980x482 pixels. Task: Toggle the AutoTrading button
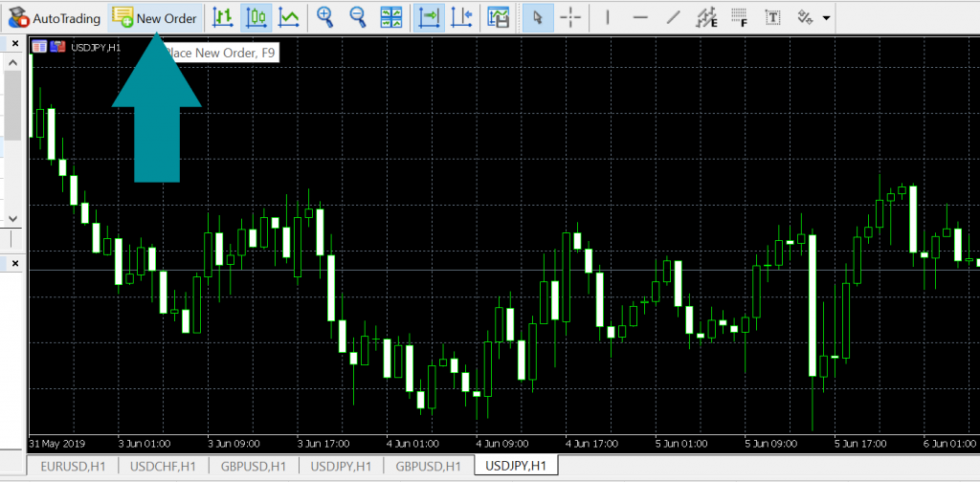click(x=55, y=18)
